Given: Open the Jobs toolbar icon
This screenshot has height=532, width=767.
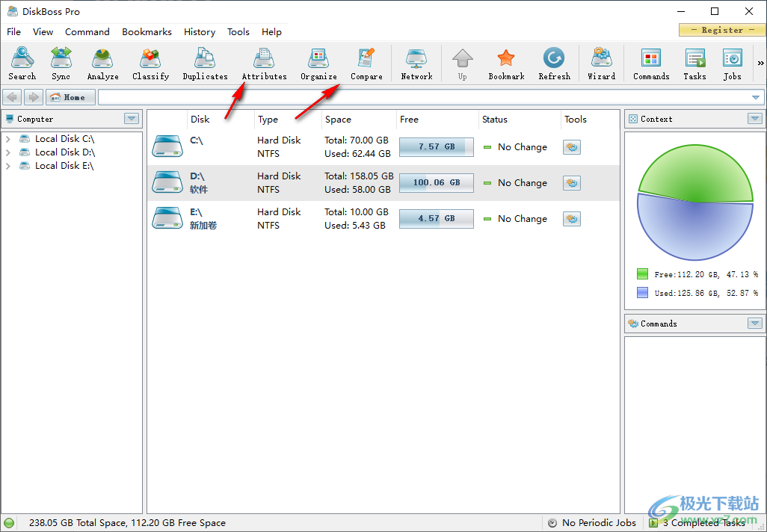Looking at the screenshot, I should pyautogui.click(x=733, y=64).
